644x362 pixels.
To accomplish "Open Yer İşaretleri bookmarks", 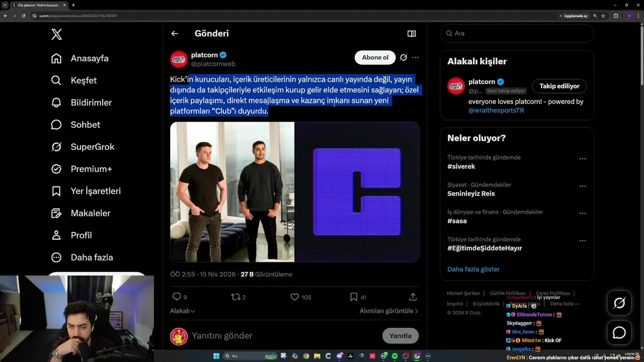I will [x=86, y=191].
